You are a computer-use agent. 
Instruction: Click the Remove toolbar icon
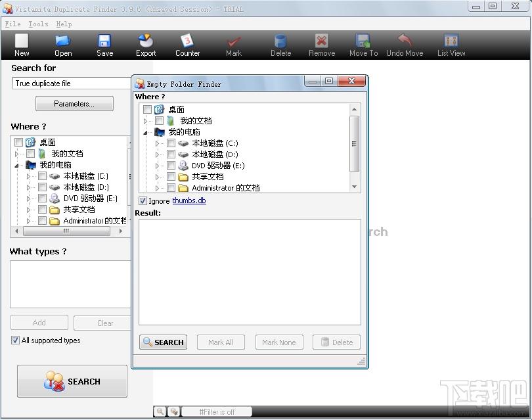point(322,41)
